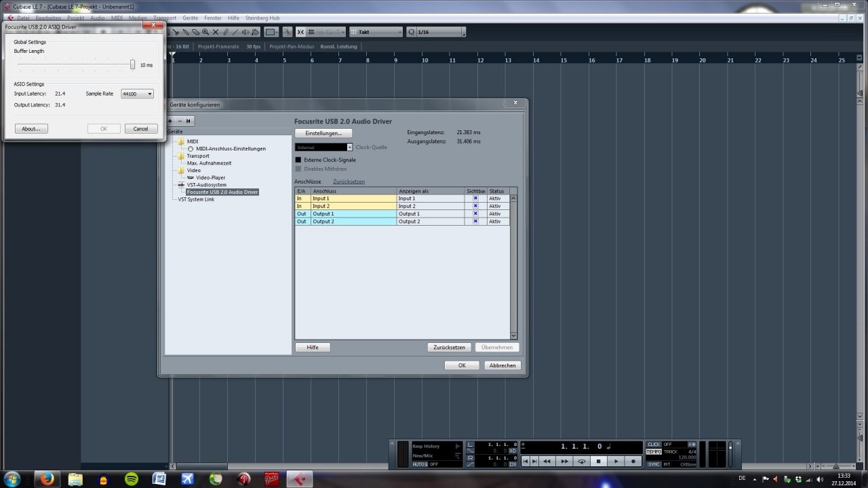This screenshot has width=868, height=488.
Task: Toggle Sichtbar checkbox for Input 1
Action: tap(475, 198)
